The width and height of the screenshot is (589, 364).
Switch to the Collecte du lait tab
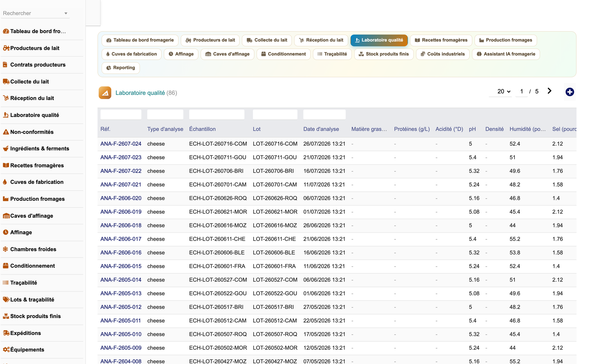(x=267, y=40)
